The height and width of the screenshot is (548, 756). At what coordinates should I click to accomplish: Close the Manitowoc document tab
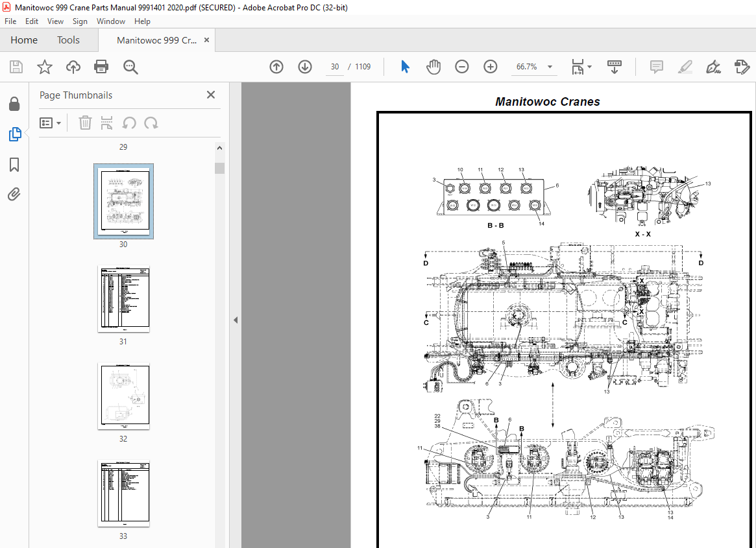[x=207, y=40]
